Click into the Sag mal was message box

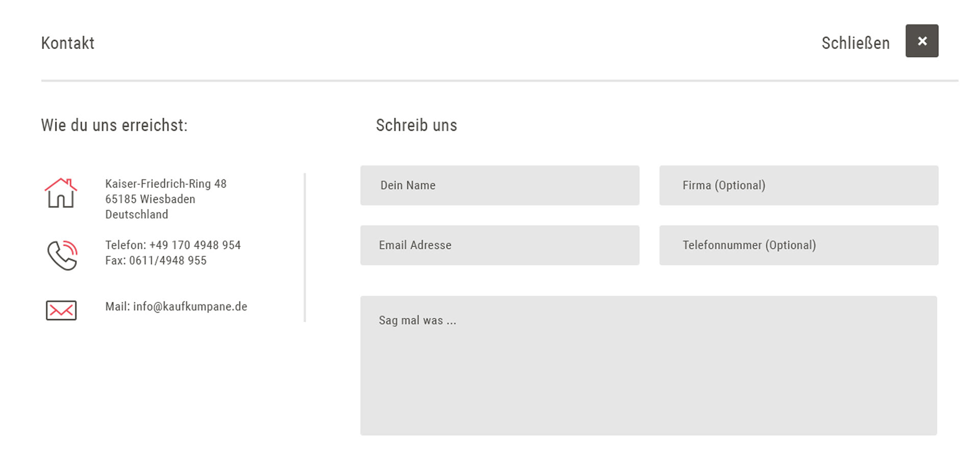649,366
